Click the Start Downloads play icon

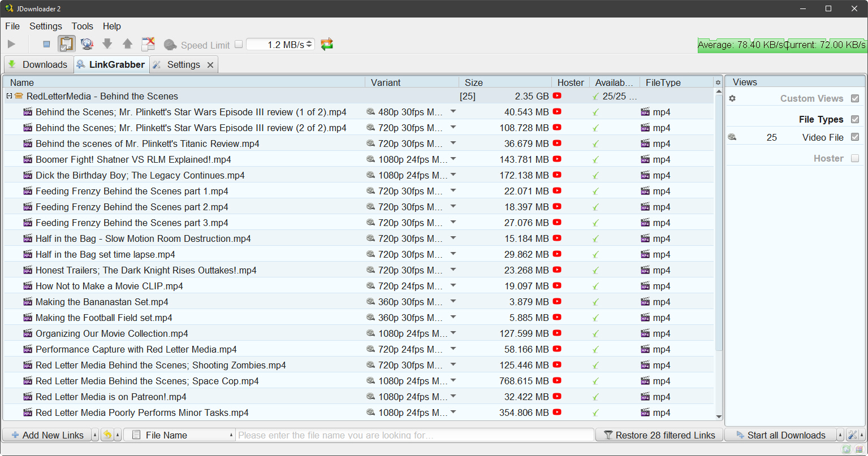(11, 44)
